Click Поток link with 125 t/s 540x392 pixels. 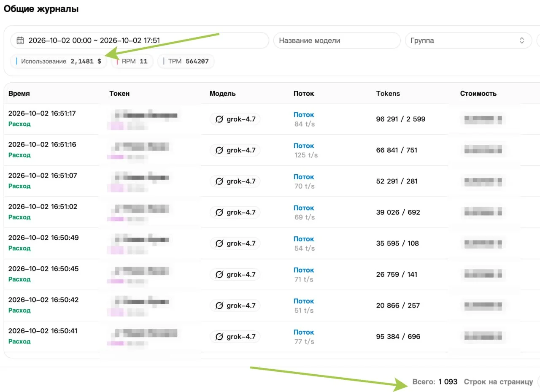point(304,146)
